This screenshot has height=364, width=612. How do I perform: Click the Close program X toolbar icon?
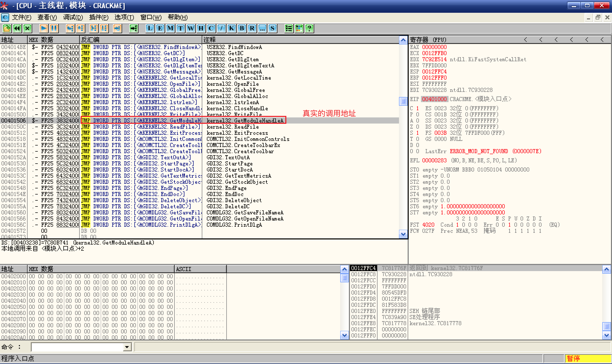coord(27,28)
